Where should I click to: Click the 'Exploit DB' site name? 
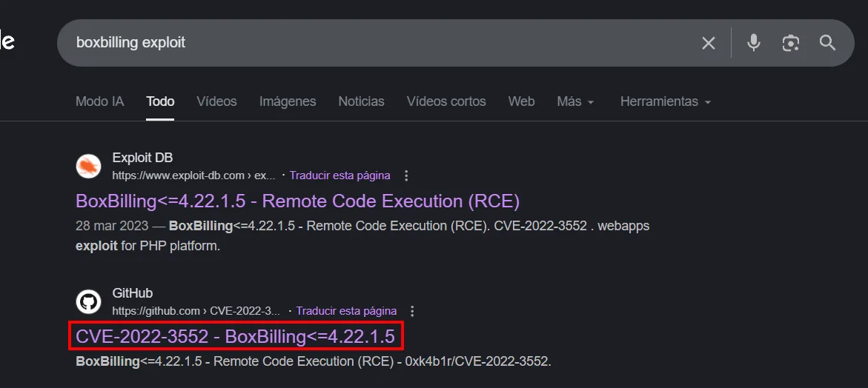tap(142, 158)
